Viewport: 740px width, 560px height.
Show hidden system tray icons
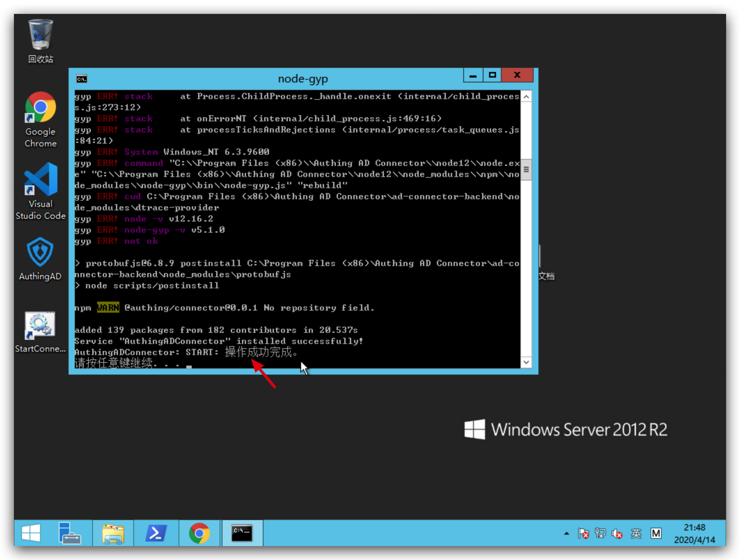point(566,533)
